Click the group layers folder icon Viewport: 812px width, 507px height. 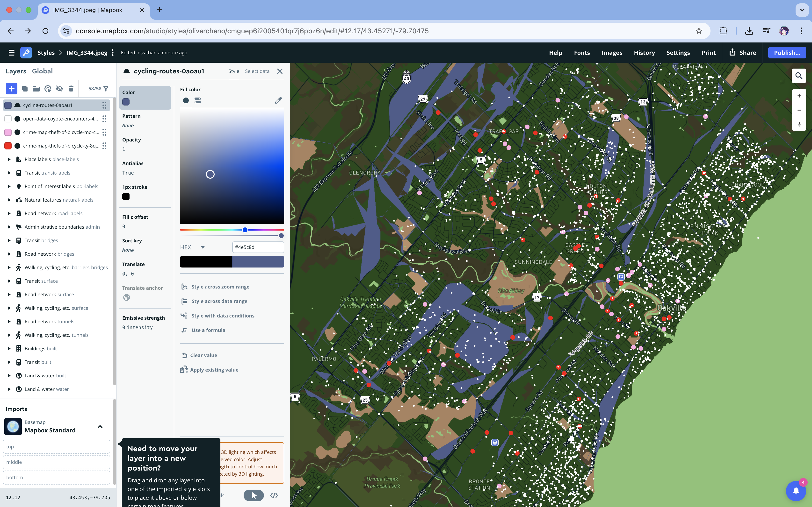pos(36,89)
